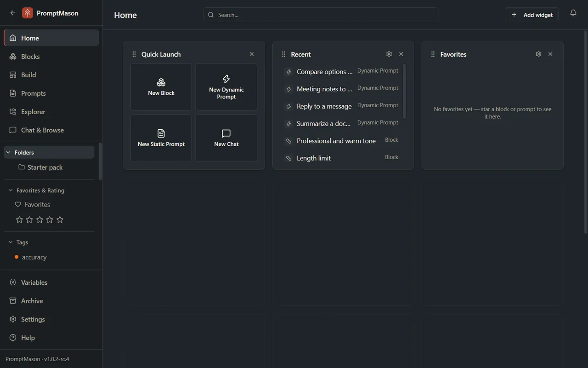Click the heart icon next to Favorites

[x=18, y=204]
